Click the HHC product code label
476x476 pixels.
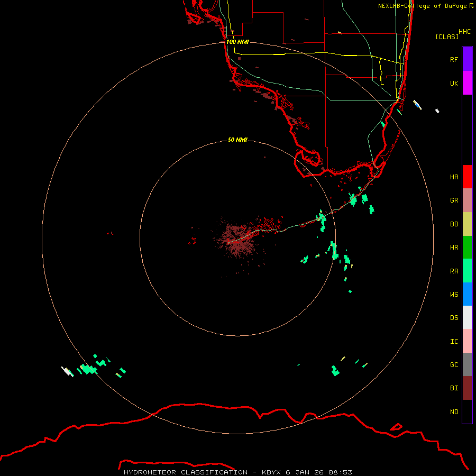click(x=464, y=32)
